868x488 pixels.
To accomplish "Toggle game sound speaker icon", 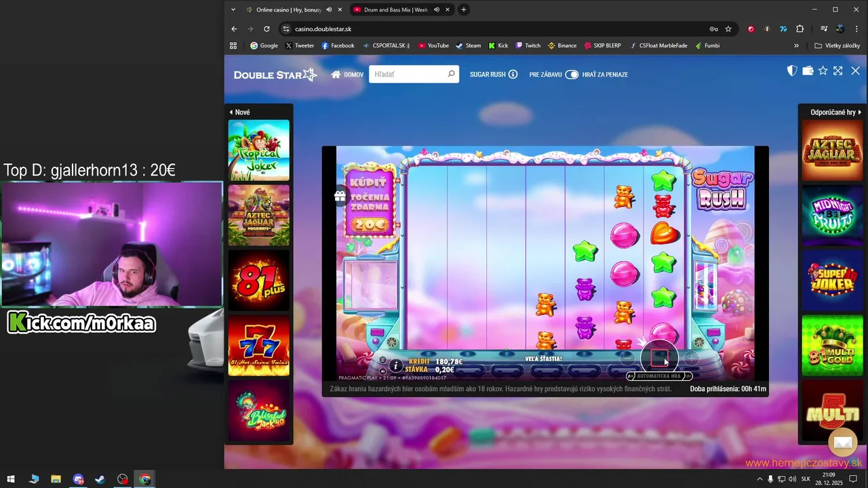I will click(x=382, y=371).
